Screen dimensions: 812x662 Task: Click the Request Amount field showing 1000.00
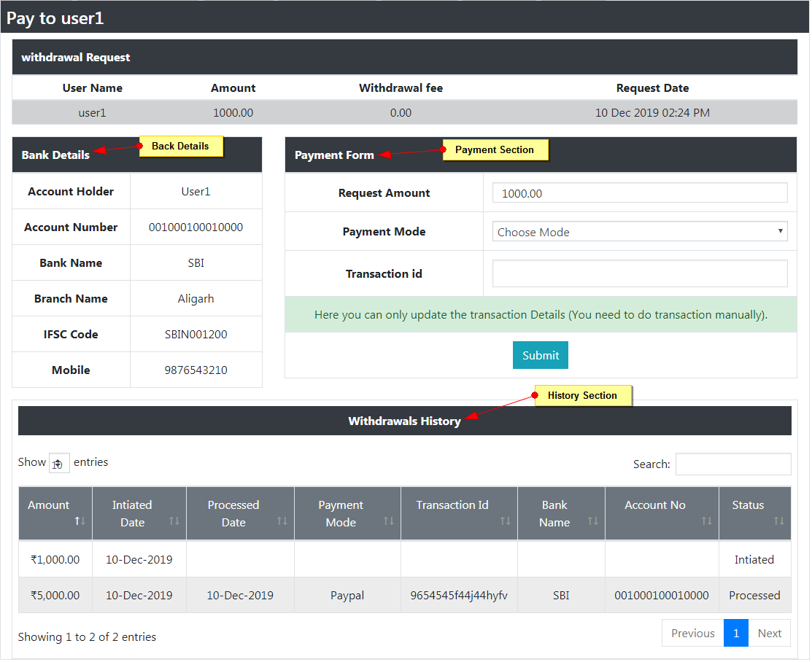639,192
